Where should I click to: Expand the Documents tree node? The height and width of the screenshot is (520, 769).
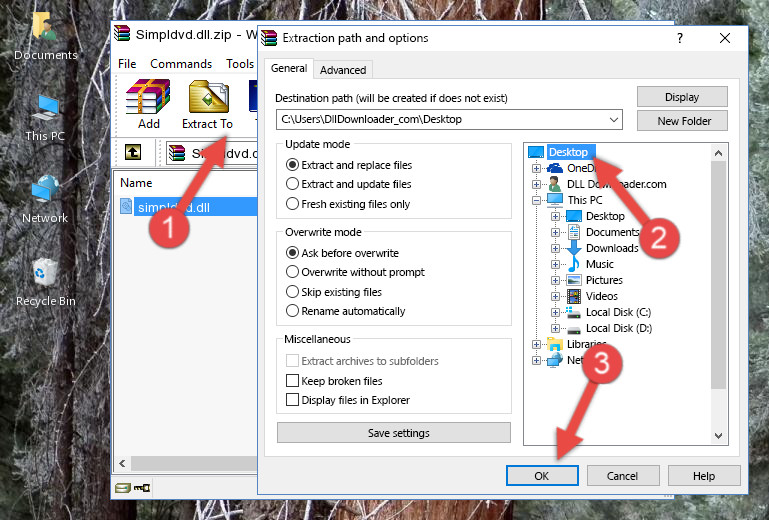555,233
